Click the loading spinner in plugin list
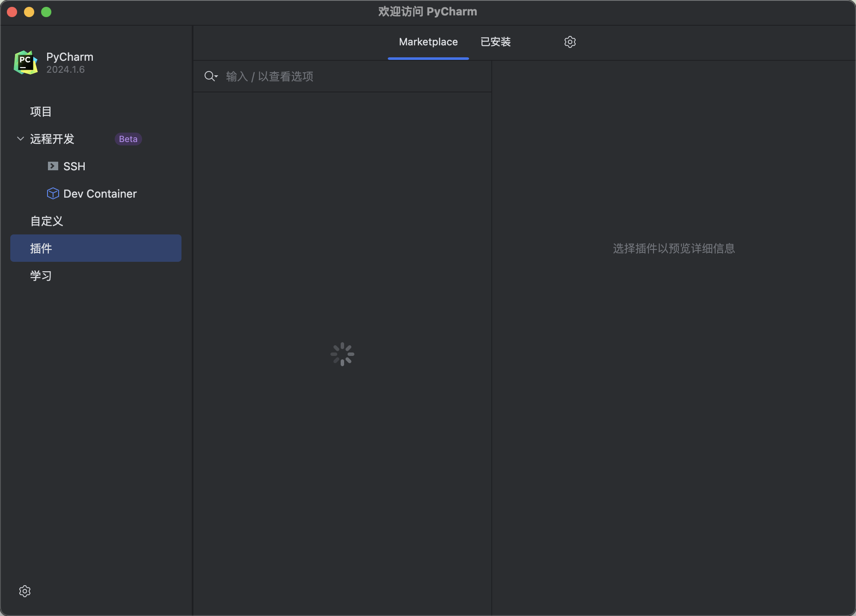 point(342,354)
